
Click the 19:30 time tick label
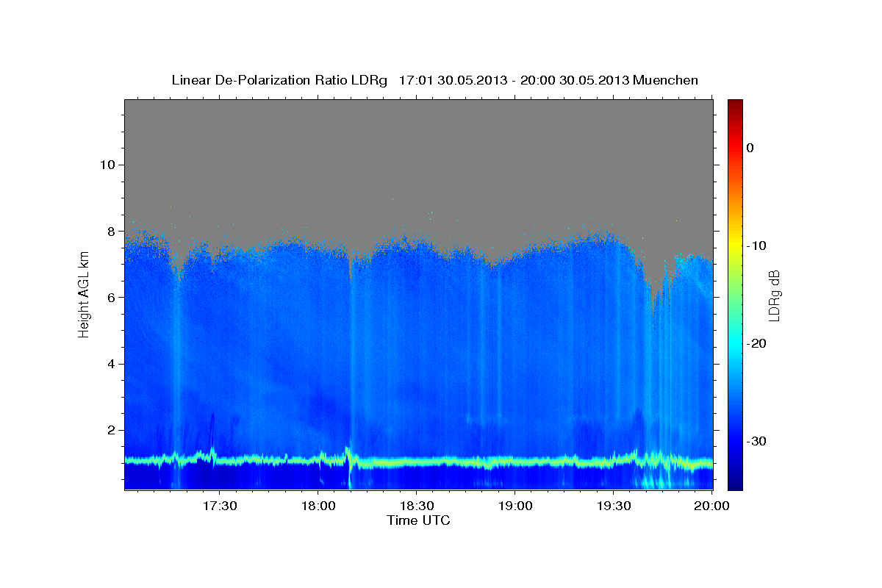pyautogui.click(x=614, y=506)
